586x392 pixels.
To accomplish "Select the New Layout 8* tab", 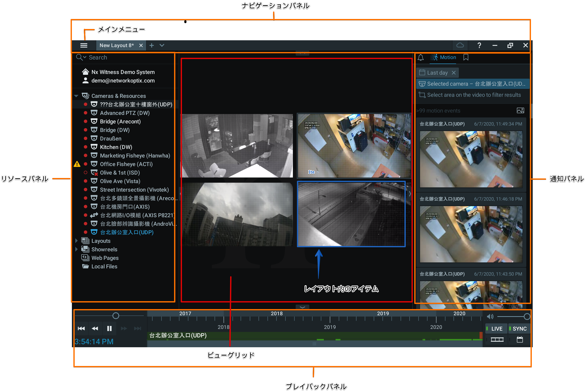I will coord(117,45).
